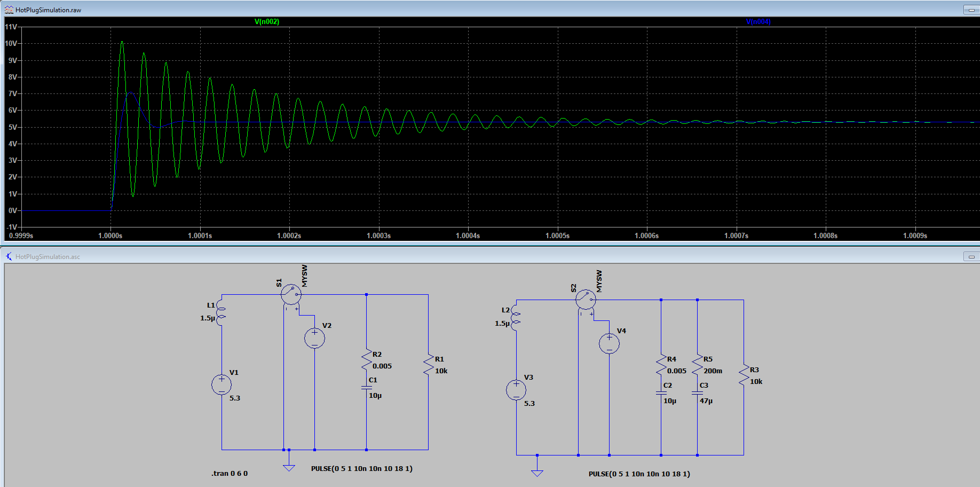Click the R4 resistor symbol
This screenshot has width=980, height=487.
(661, 364)
